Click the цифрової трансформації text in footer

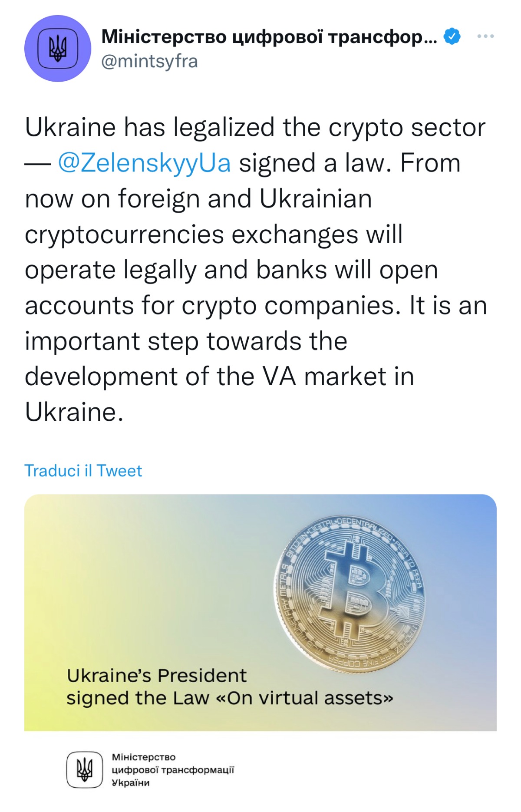pyautogui.click(x=173, y=770)
